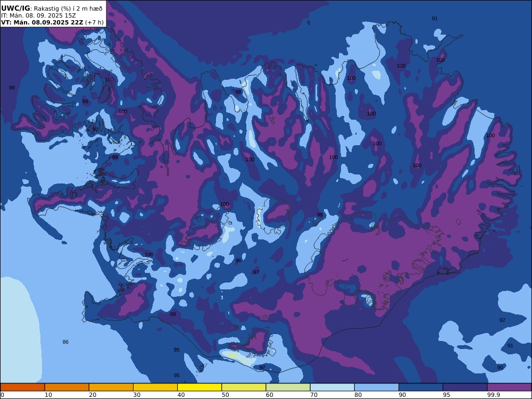Image resolution: width=532 pixels, height=399 pixels.
Task: Select the '92' humidity value on the map
Action: tap(502, 320)
